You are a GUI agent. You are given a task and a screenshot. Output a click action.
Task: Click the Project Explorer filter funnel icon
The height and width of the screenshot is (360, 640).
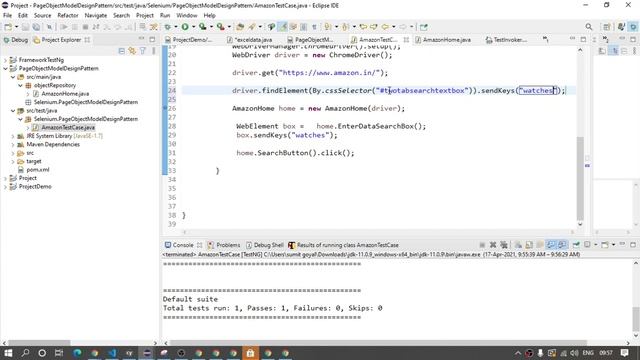point(143,51)
